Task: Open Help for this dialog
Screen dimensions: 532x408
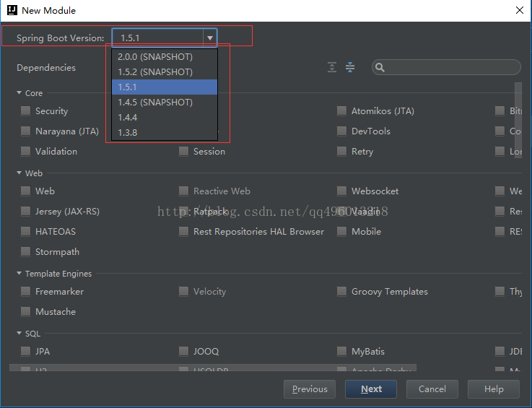Action: point(494,389)
